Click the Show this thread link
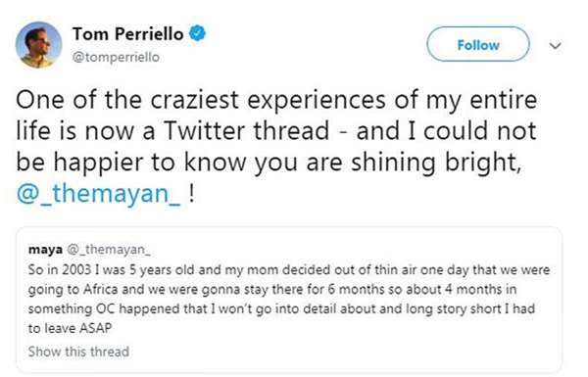The image size is (588, 377). click(x=78, y=352)
